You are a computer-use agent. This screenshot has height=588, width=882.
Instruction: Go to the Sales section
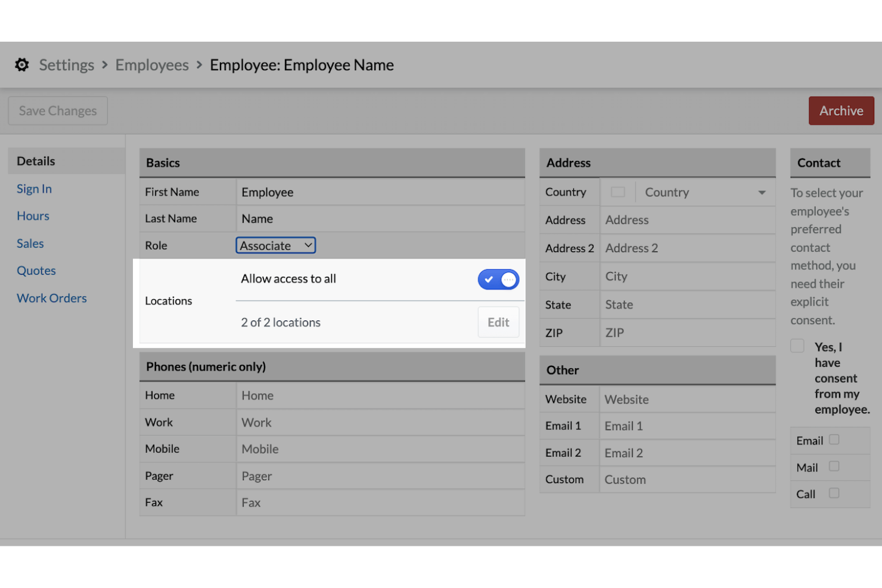pos(30,244)
